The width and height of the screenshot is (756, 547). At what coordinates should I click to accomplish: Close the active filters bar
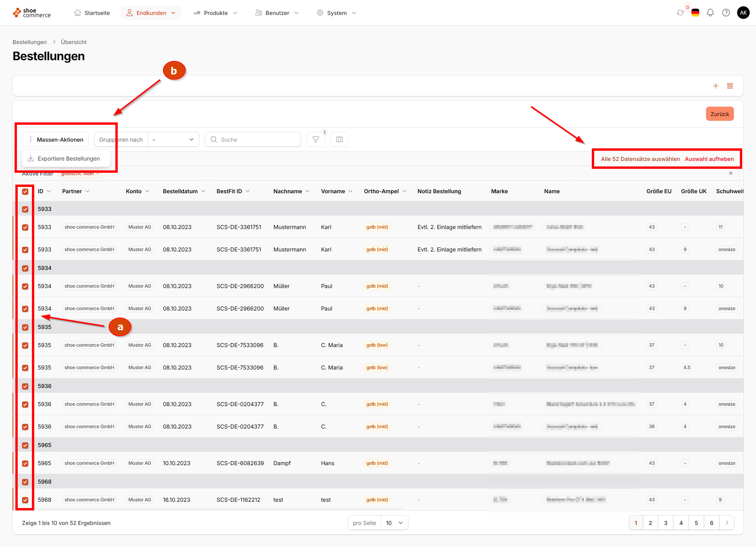[x=730, y=173]
